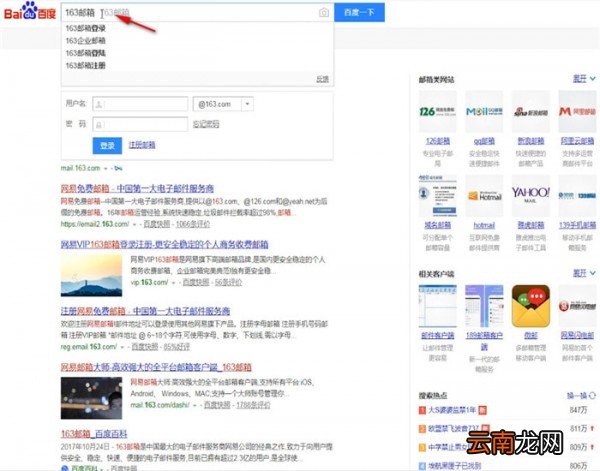
Task: Open the 139手机邮箱 logo tile
Action: click(577, 196)
